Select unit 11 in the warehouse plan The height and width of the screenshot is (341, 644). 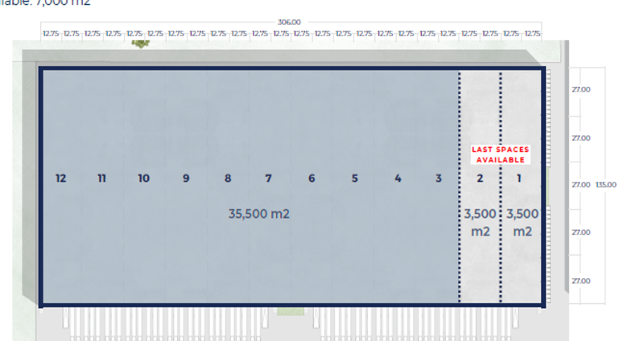(101, 179)
